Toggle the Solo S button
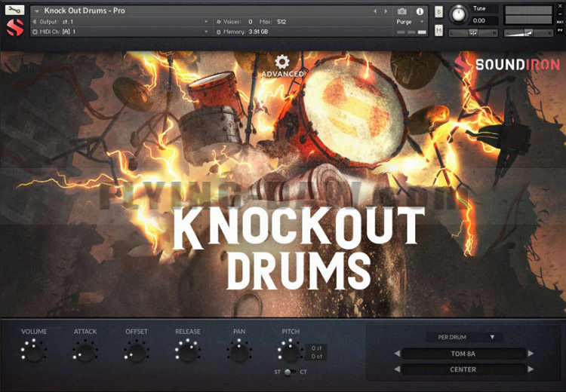The width and height of the screenshot is (566, 392). pos(438,11)
